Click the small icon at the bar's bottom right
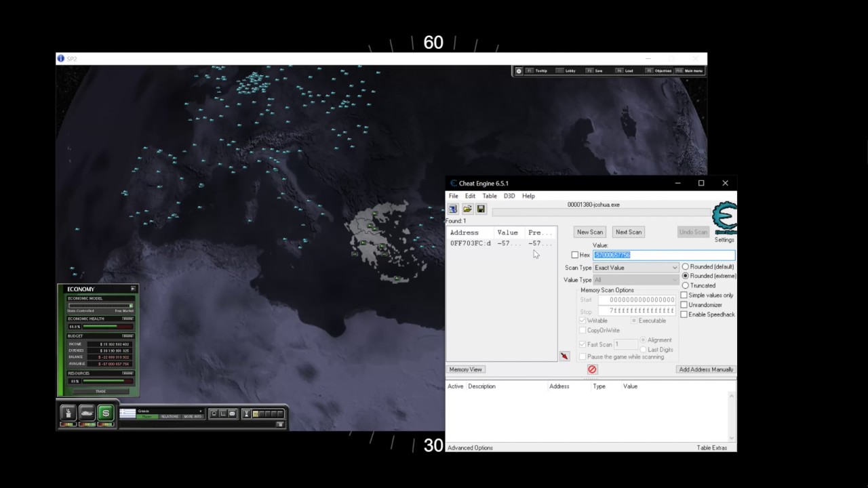The image size is (868, 488). tap(280, 424)
